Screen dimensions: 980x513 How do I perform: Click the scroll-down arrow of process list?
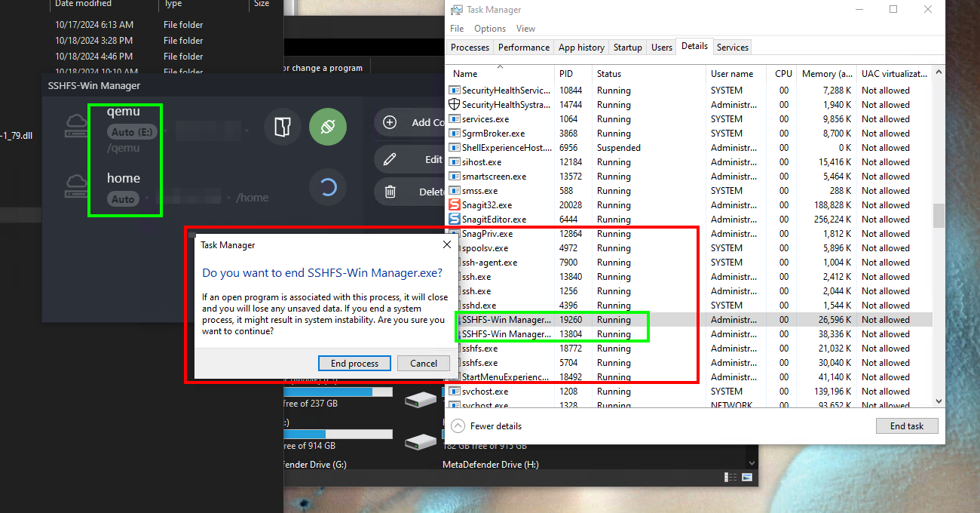(939, 401)
